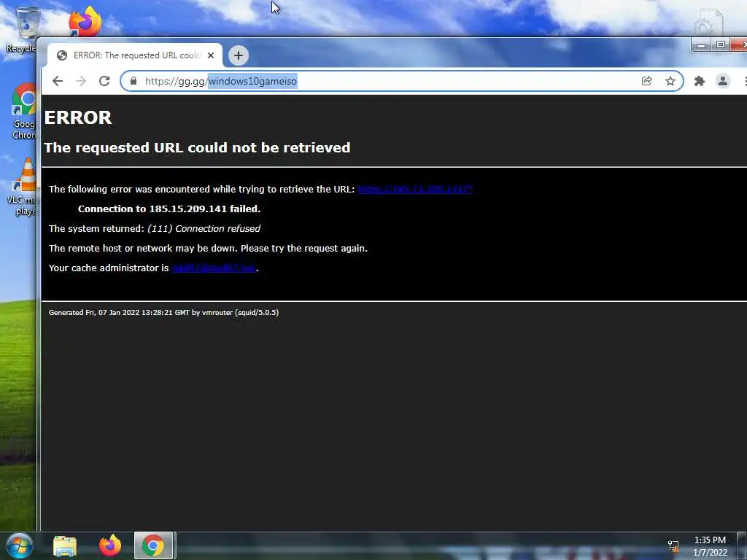This screenshot has width=747, height=560.
Task: Click the 'Connection to 185.15.209.141 failed.' text
Action: point(169,209)
